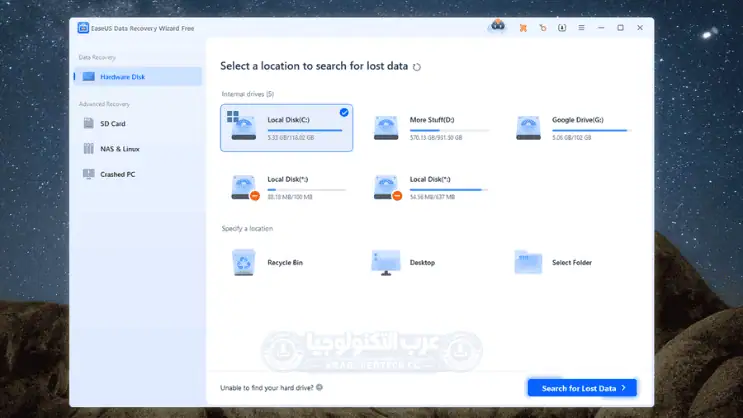
Task: Click the EaseUS app logo icon
Action: pos(83,28)
